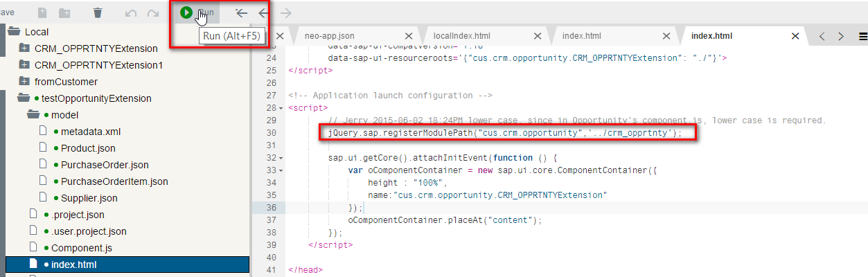The image size is (868, 277).
Task: Go to last edit location arrow
Action: pyautogui.click(x=241, y=12)
